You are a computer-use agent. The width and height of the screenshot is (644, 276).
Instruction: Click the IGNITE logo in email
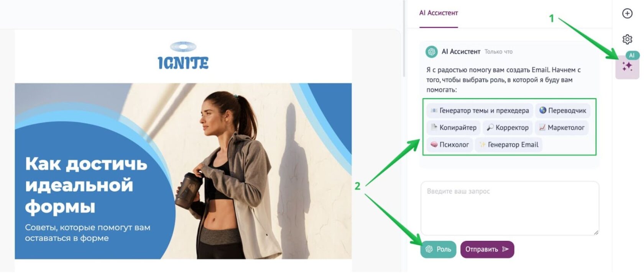point(183,56)
